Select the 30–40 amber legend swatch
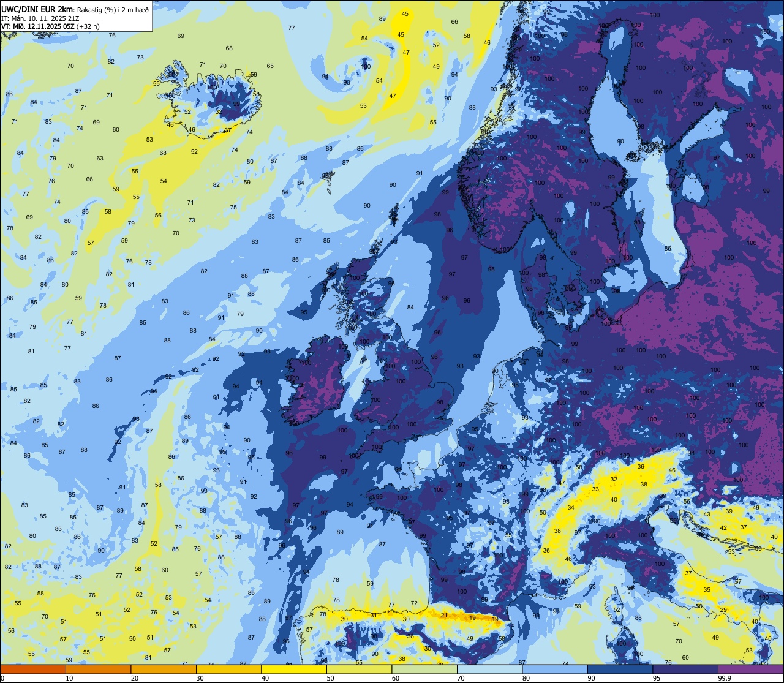The width and height of the screenshot is (784, 683). (228, 670)
